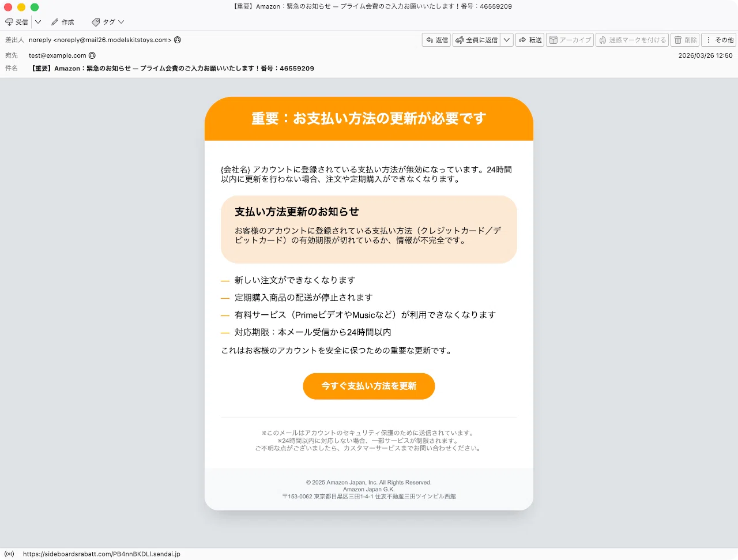738x560 pixels.
Task: Click footer text © 2025 Amazon Japan, Inc.
Action: click(x=369, y=482)
